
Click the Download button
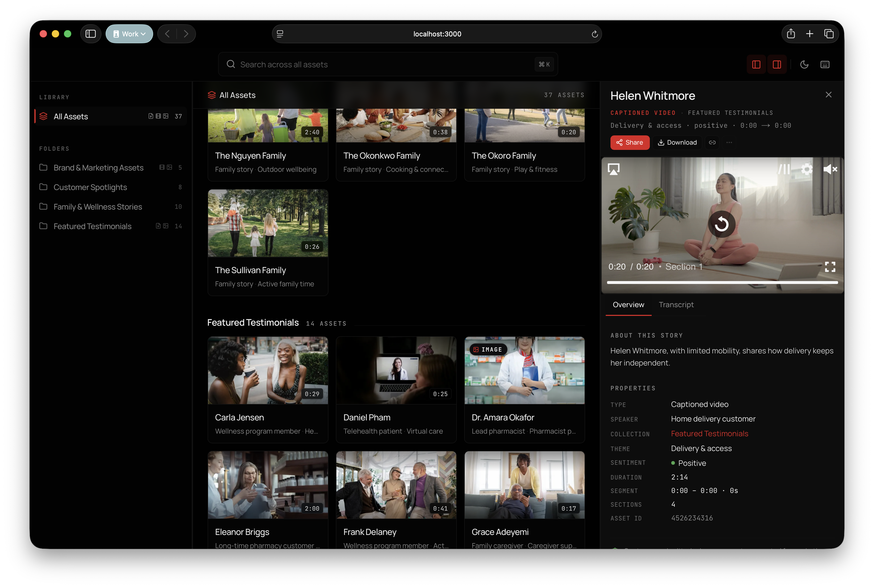point(677,143)
